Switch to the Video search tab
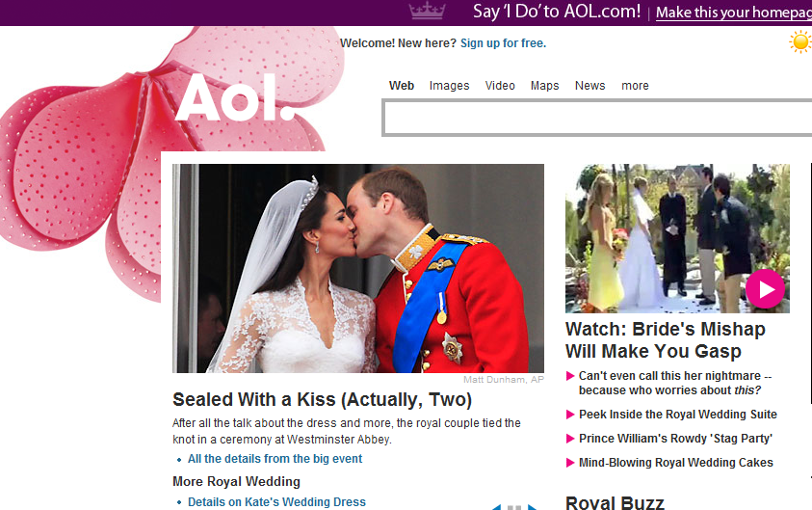Image resolution: width=812 pixels, height=510 pixels. [x=500, y=86]
